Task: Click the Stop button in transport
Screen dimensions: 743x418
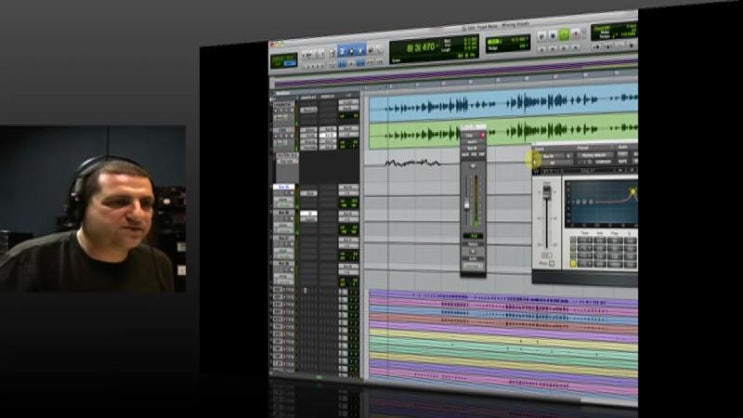Action: tap(552, 35)
